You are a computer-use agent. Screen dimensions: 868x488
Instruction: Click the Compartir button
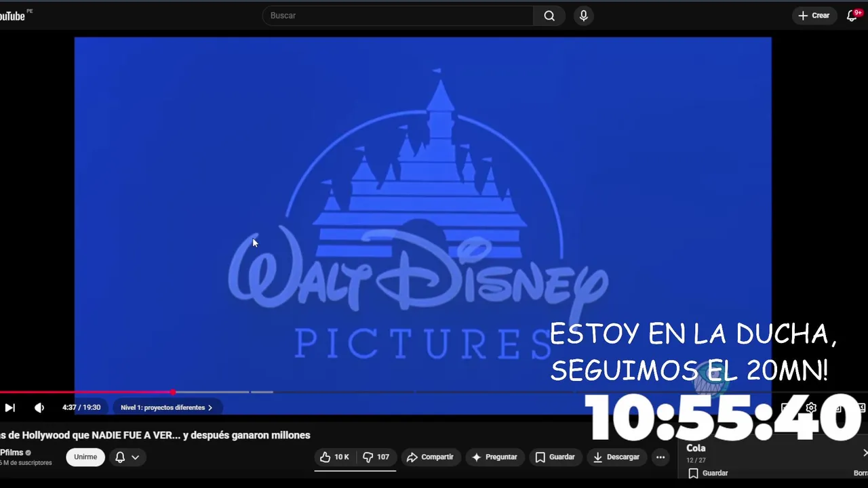click(x=430, y=457)
